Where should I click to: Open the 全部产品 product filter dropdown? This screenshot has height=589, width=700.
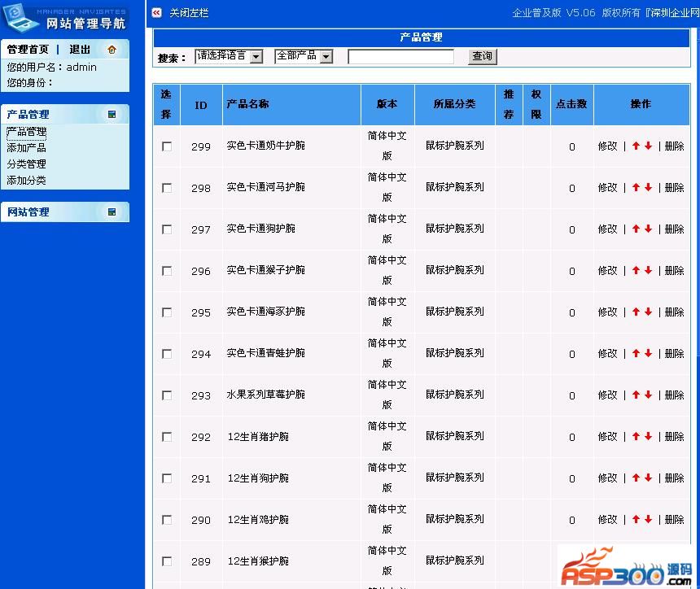tap(304, 56)
